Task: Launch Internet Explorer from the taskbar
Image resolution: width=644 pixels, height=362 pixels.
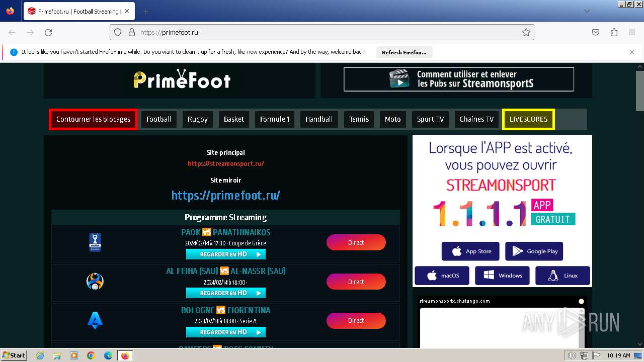Action: [x=40, y=355]
